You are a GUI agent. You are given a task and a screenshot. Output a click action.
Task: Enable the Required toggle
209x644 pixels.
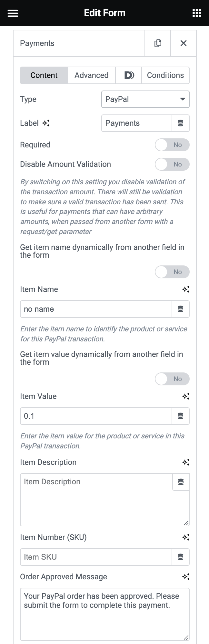click(172, 145)
